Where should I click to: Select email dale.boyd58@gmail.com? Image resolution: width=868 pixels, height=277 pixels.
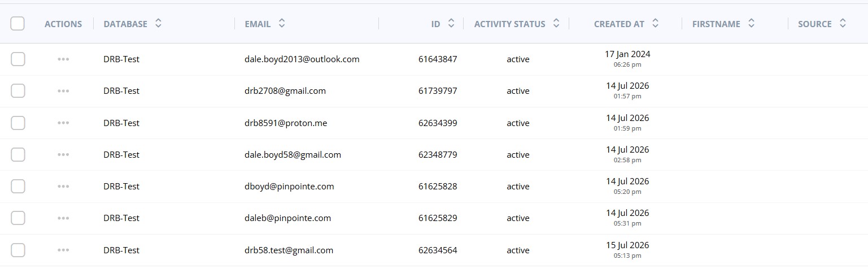coord(293,154)
